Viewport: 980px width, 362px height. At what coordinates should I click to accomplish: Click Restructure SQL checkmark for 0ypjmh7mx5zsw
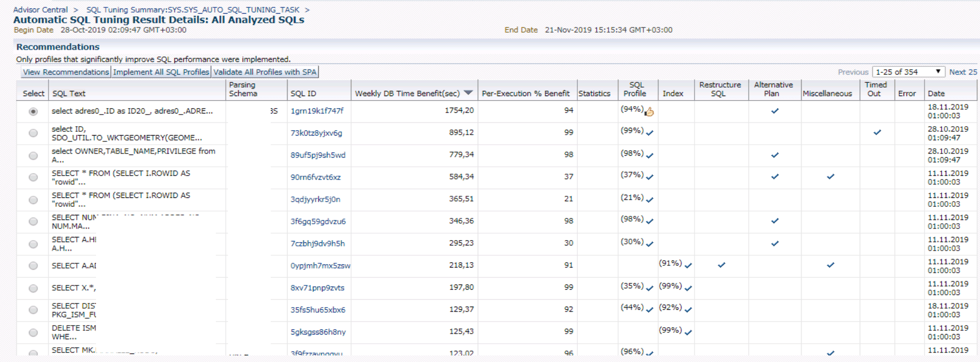pos(721,265)
